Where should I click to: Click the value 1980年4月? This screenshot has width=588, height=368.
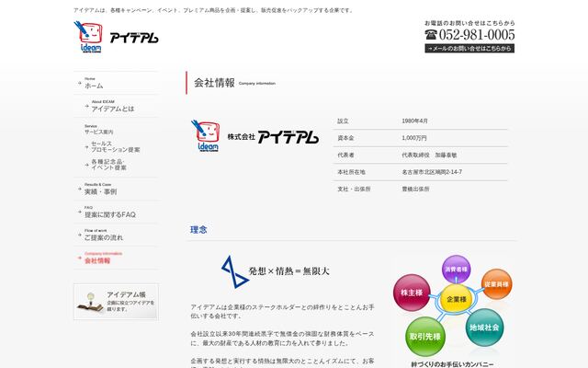click(x=414, y=121)
